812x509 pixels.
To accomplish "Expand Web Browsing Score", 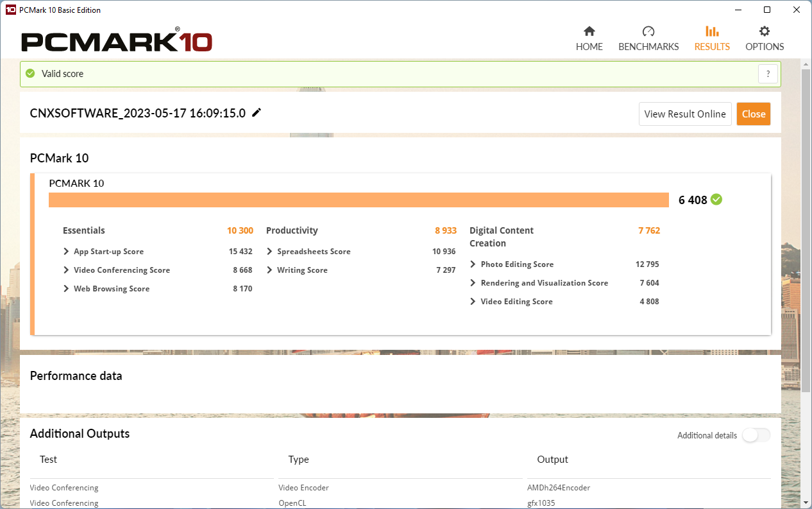I will point(66,289).
